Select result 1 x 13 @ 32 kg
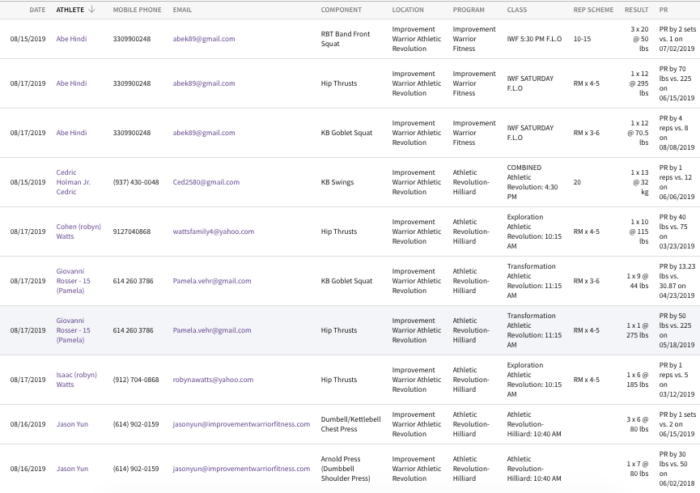 [639, 182]
